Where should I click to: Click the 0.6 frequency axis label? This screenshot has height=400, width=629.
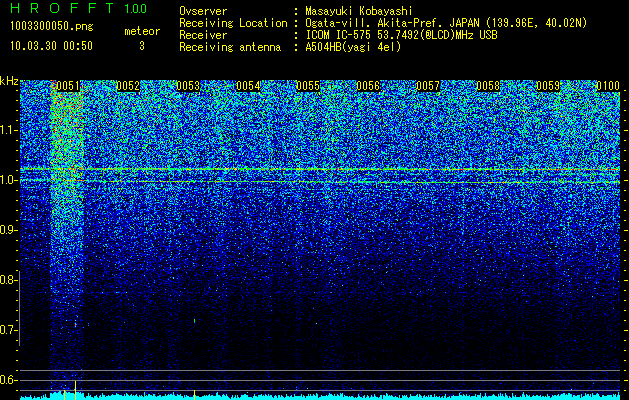[8, 380]
